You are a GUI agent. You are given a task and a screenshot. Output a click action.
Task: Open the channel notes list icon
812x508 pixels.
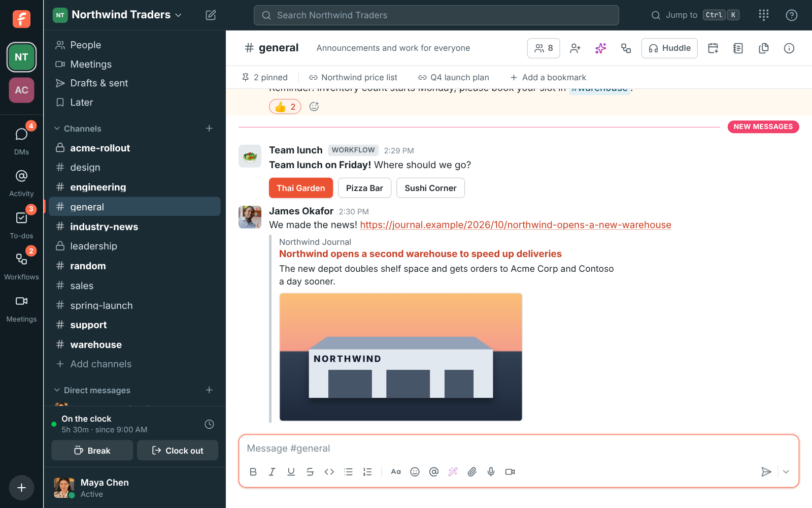pyautogui.click(x=738, y=48)
